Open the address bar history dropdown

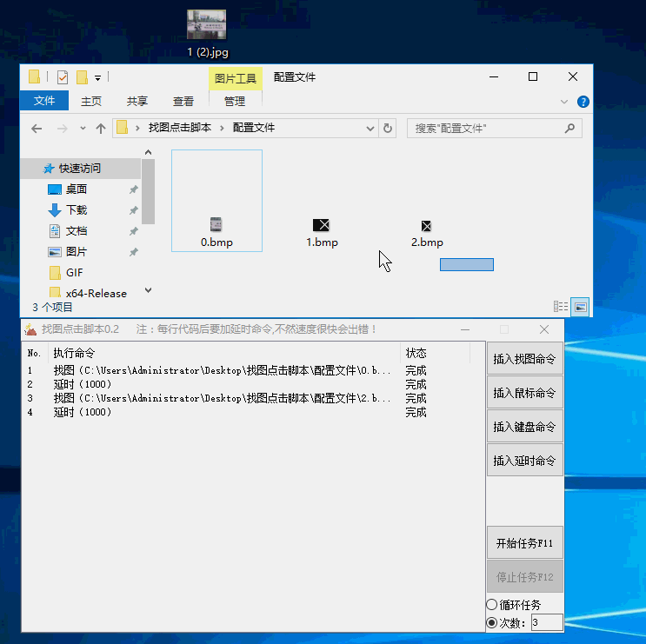(x=370, y=129)
